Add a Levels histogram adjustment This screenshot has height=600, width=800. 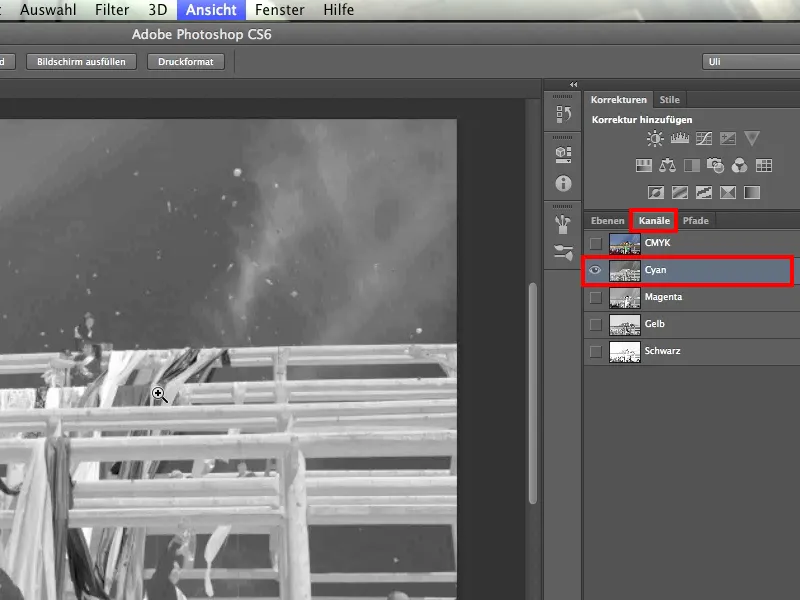(680, 138)
